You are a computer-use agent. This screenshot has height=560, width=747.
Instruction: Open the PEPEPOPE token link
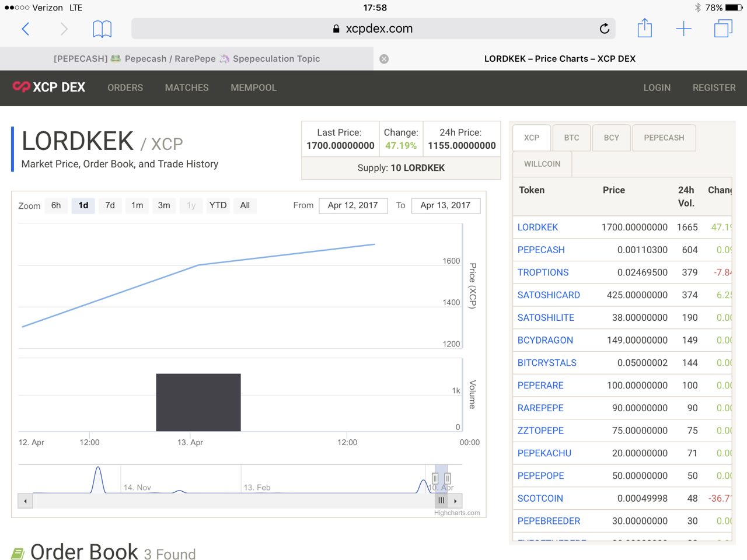tap(540, 476)
